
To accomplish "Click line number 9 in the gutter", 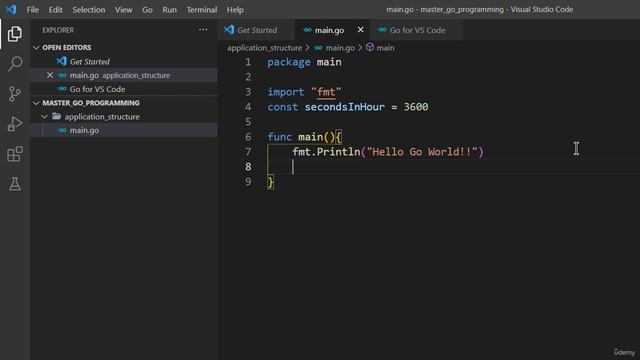I will coord(248,182).
